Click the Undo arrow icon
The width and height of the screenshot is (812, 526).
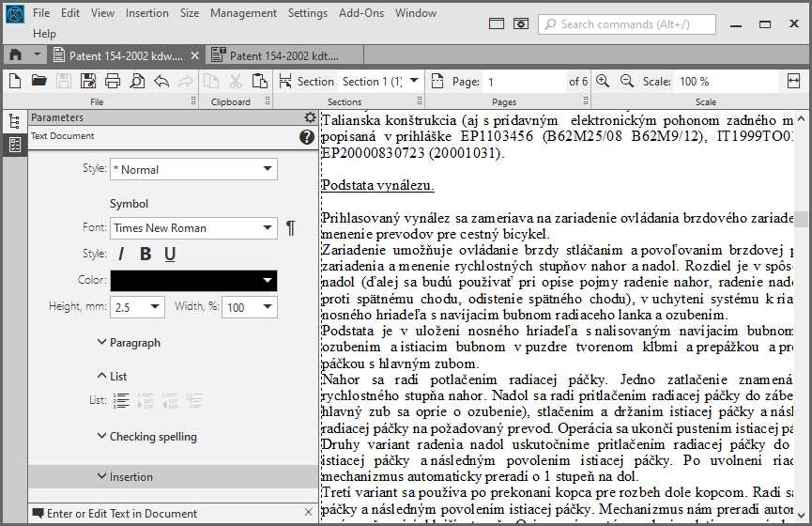161,82
